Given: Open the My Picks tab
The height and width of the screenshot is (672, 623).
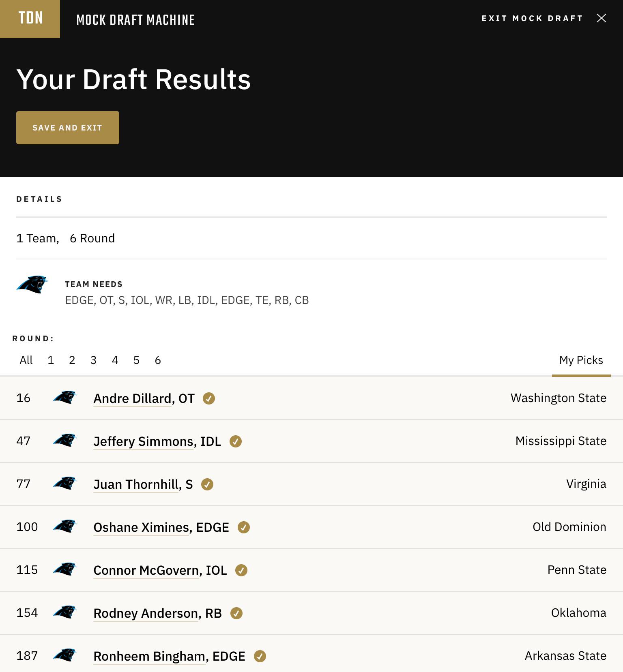Looking at the screenshot, I should tap(581, 360).
